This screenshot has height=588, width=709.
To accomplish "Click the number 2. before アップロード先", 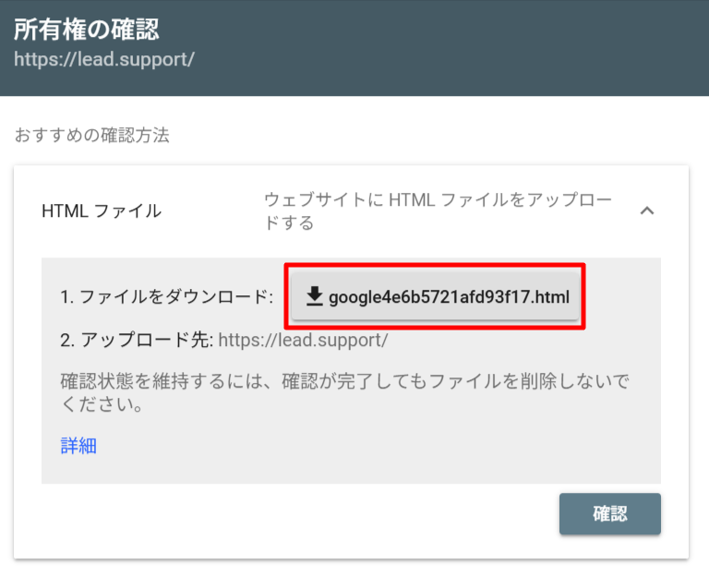I will [66, 340].
